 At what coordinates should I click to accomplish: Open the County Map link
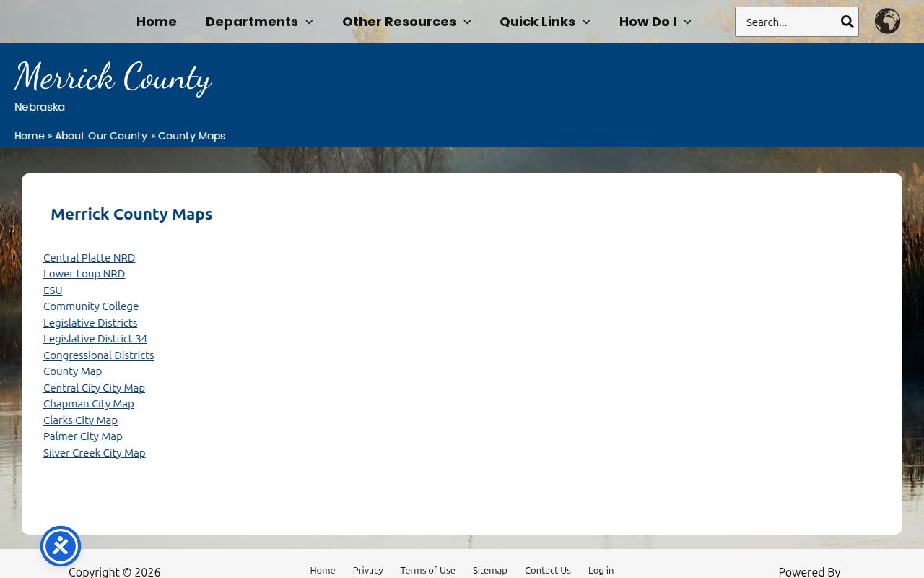click(x=72, y=371)
